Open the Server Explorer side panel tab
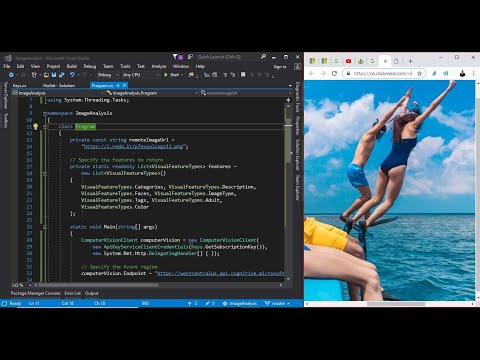 pyautogui.click(x=5, y=95)
